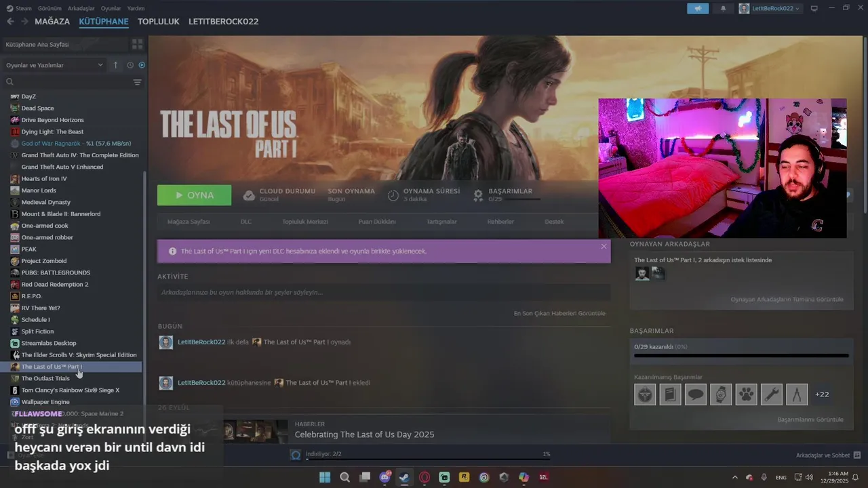Click the +22 more achievements badge
The image size is (868, 488).
822,394
